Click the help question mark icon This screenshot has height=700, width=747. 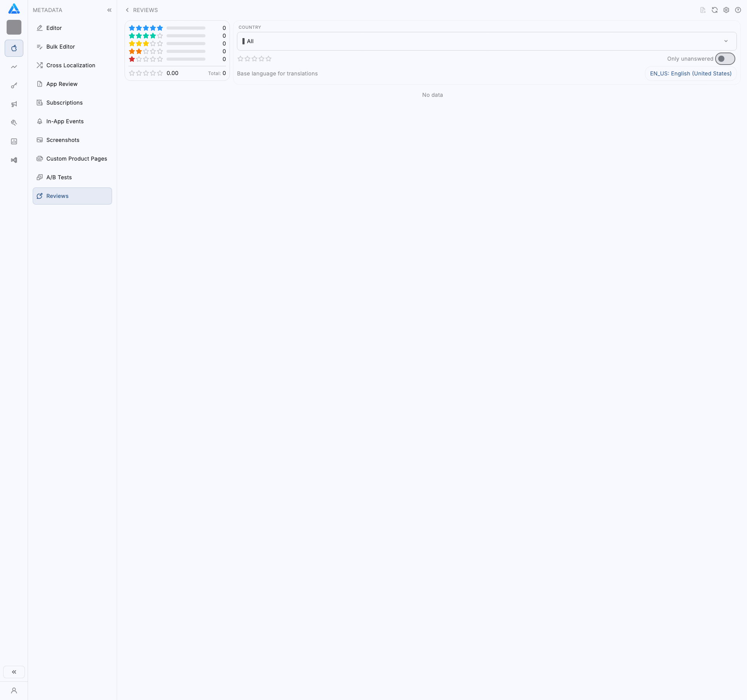point(738,10)
